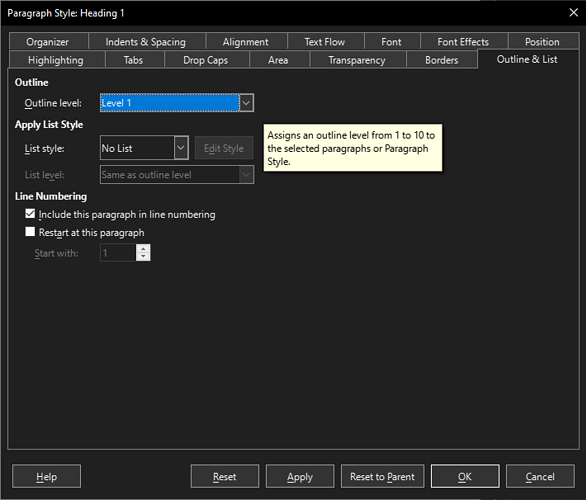Click the Apply button
The image size is (586, 500).
click(300, 476)
